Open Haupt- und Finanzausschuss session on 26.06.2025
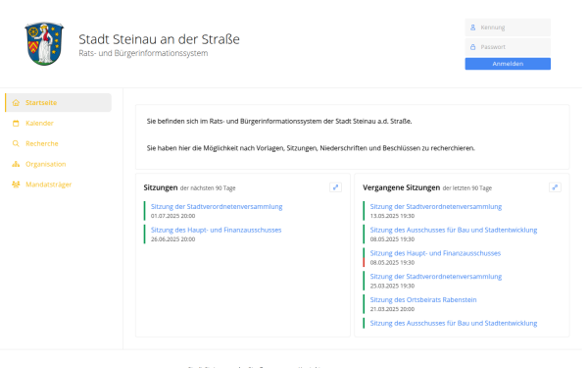Screen dimensions: 588x368 216,230
